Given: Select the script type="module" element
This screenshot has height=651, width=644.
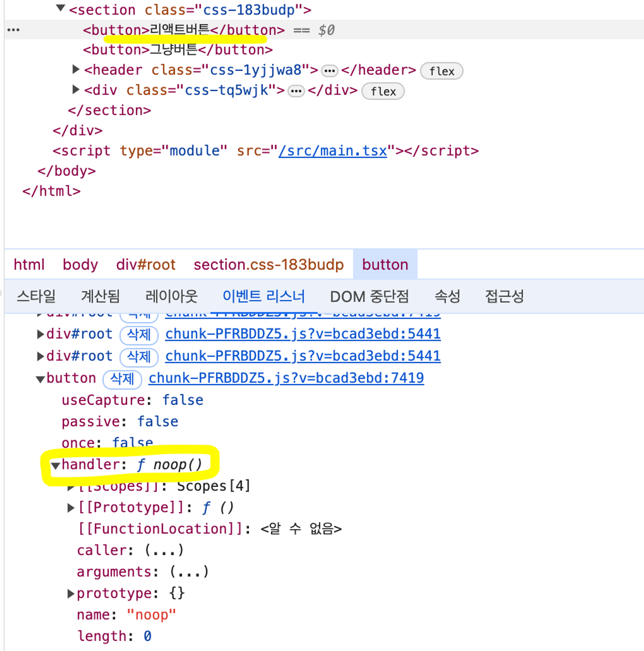Looking at the screenshot, I should [x=266, y=151].
